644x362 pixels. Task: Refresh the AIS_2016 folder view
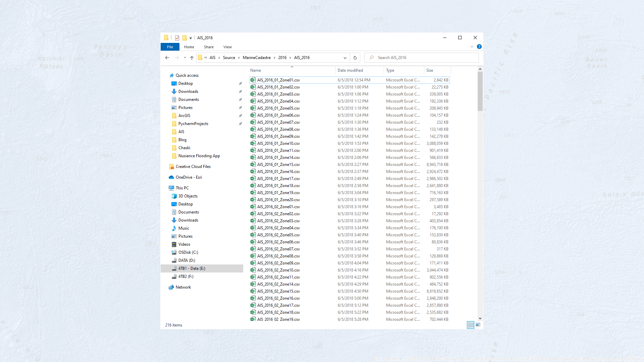(x=355, y=58)
